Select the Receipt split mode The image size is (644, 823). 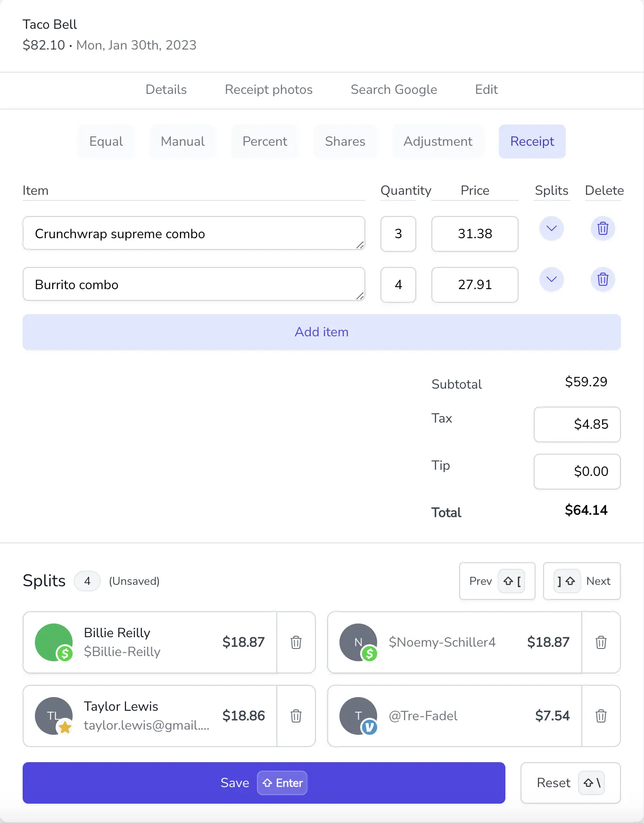click(532, 141)
